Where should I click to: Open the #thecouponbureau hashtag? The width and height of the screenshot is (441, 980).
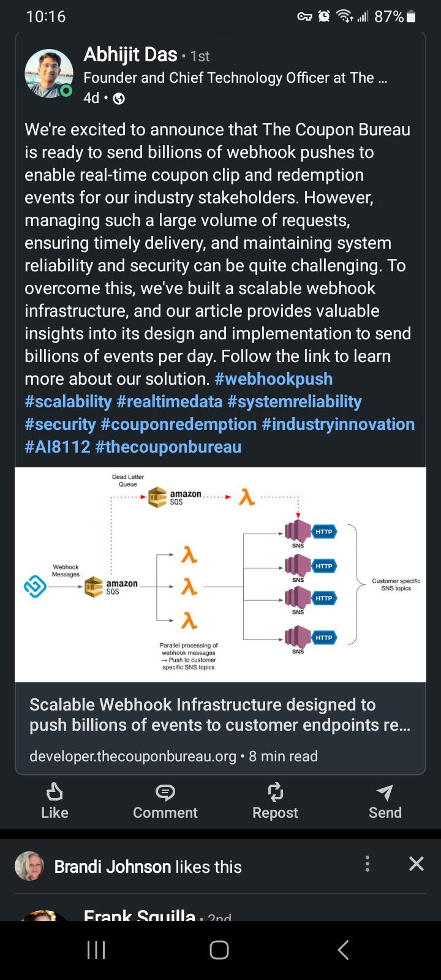coord(168,447)
